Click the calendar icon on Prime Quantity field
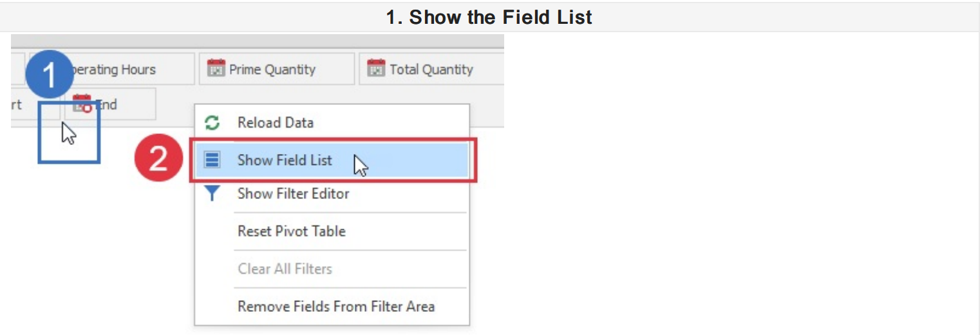This screenshot has width=980, height=335. (216, 68)
